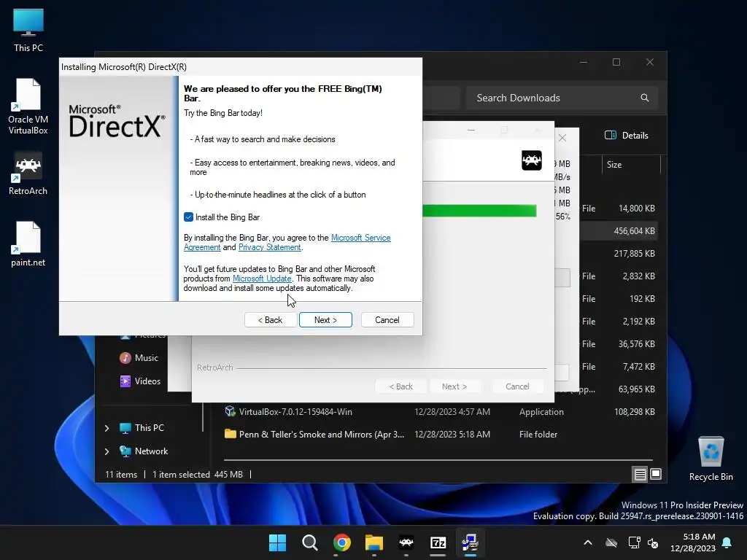Open the clock and date 5:18 AM

click(693, 542)
